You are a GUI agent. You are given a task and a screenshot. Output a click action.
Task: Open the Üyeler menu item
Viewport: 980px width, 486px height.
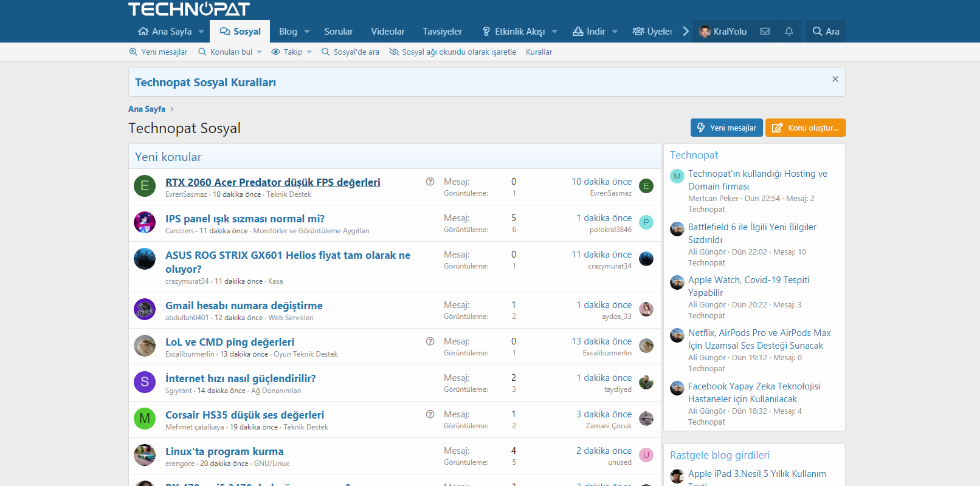[652, 32]
